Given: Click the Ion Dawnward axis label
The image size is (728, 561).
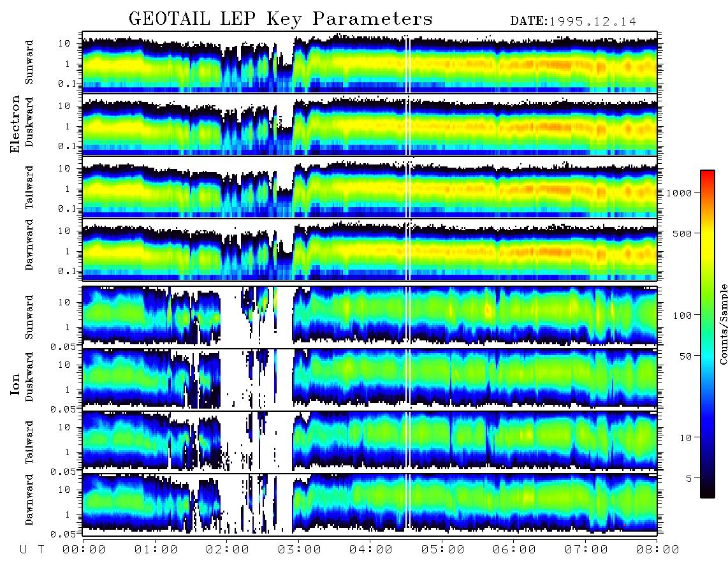Looking at the screenshot, I should (29, 500).
